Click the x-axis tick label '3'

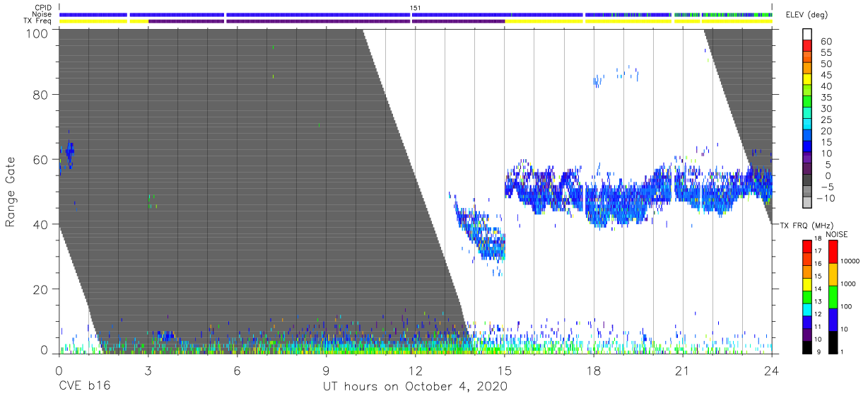(148, 370)
